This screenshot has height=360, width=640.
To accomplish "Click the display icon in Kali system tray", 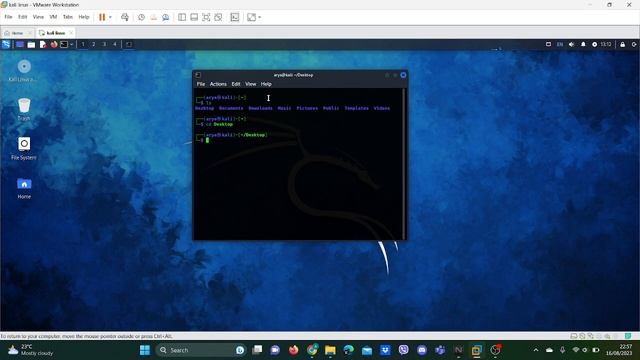I will (x=549, y=44).
